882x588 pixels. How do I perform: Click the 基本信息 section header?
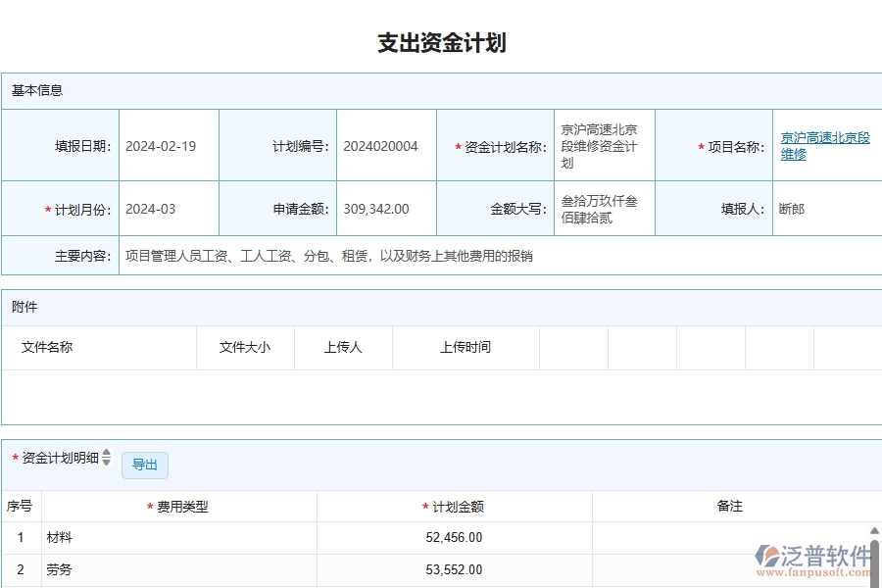[37, 90]
